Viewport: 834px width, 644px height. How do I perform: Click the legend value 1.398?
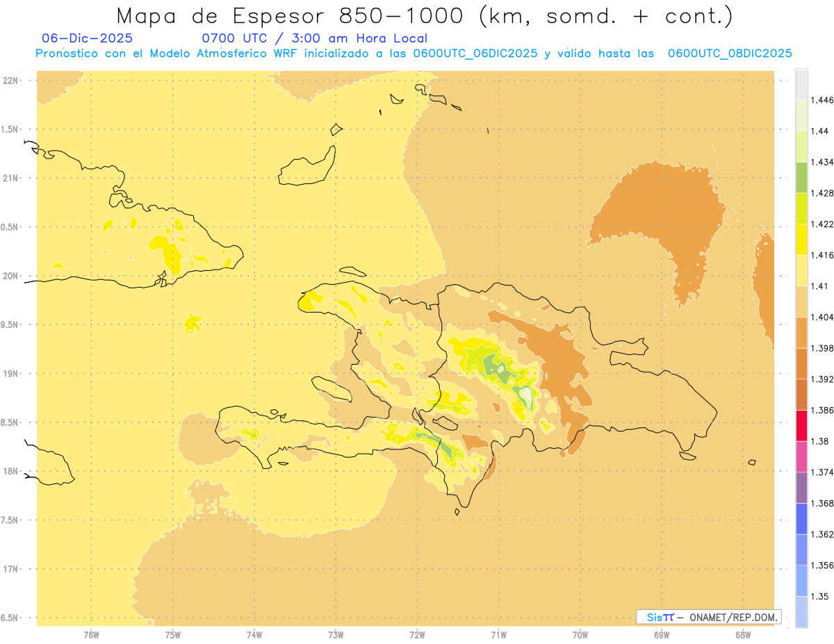[822, 348]
